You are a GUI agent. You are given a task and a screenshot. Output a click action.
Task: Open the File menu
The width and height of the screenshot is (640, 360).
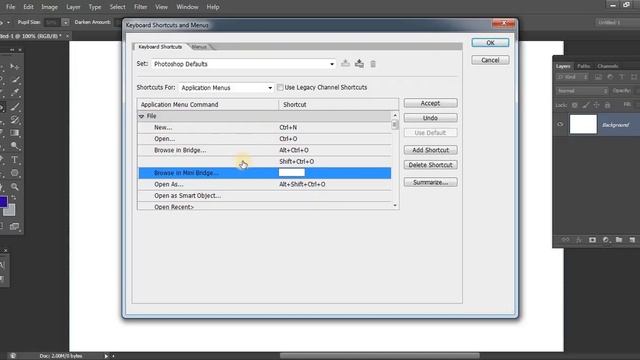pos(10,7)
